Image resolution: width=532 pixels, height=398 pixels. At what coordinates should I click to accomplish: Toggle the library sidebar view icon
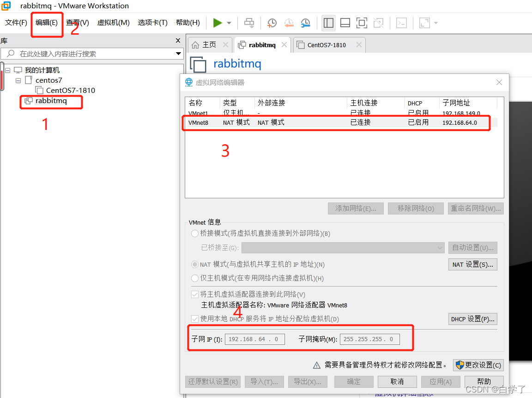tap(328, 23)
